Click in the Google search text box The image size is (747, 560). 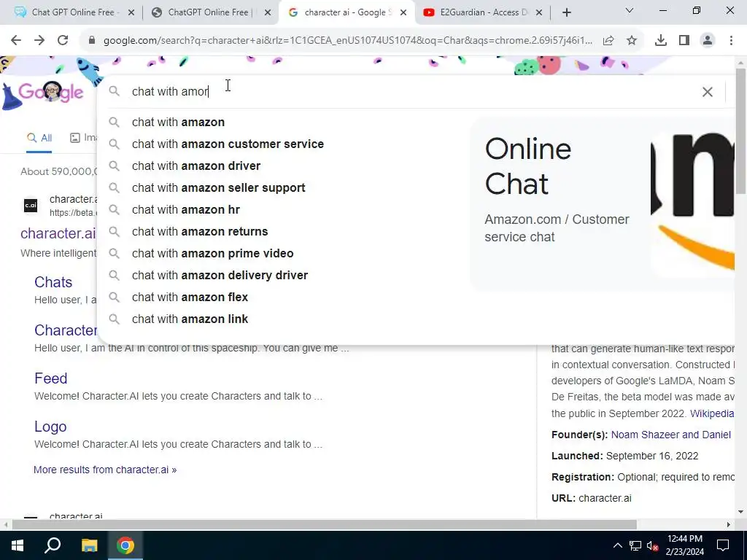410,91
